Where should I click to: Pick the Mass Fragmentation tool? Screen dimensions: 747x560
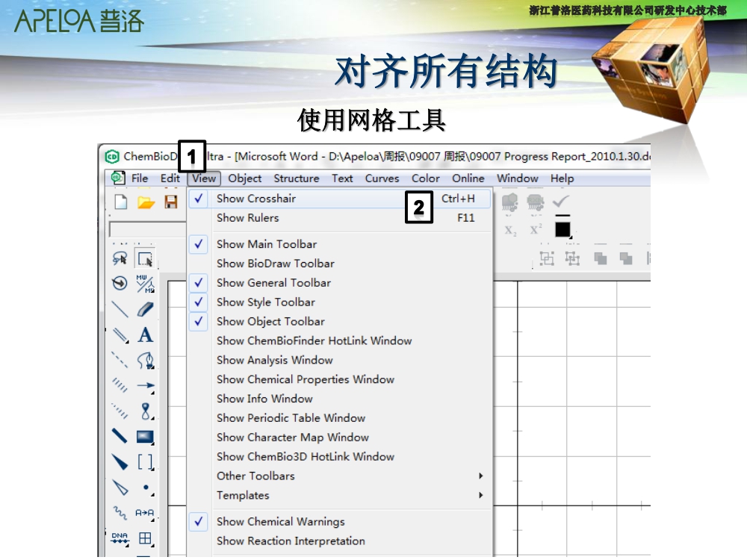(145, 283)
